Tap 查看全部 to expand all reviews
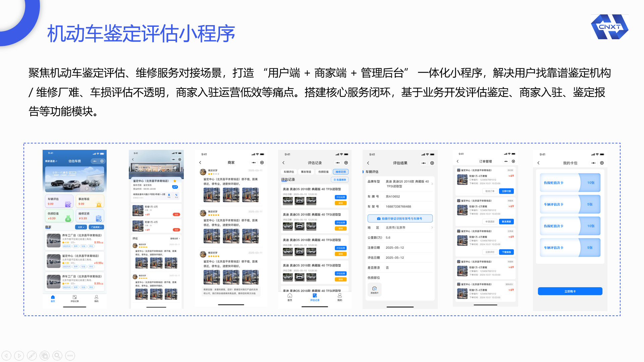 point(175,239)
